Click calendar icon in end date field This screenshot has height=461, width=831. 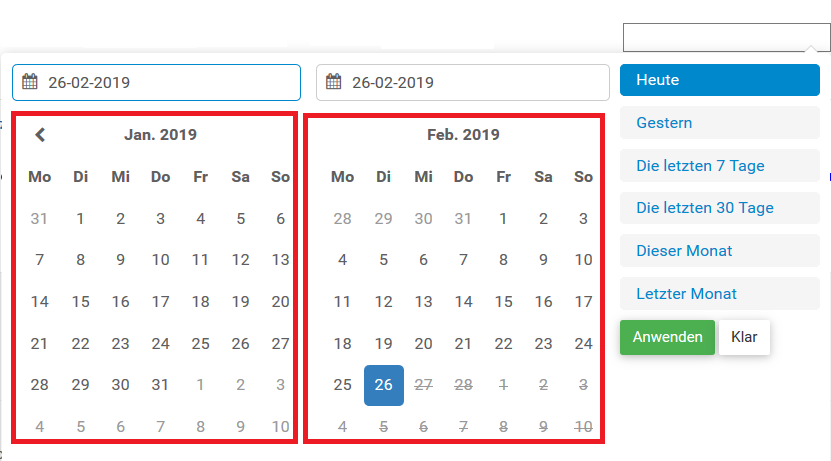334,82
